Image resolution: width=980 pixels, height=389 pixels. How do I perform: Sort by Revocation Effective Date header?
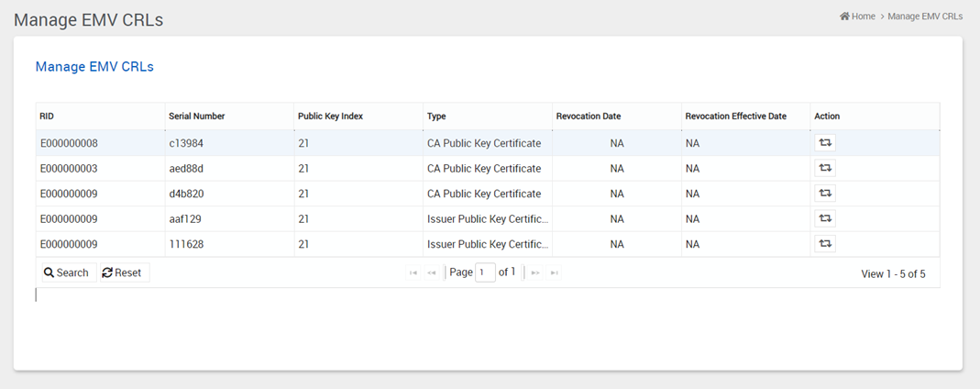coord(735,117)
